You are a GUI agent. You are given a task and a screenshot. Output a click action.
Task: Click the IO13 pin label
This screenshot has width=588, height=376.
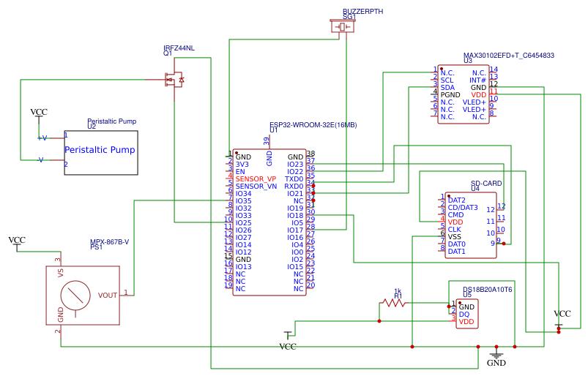pos(243,267)
